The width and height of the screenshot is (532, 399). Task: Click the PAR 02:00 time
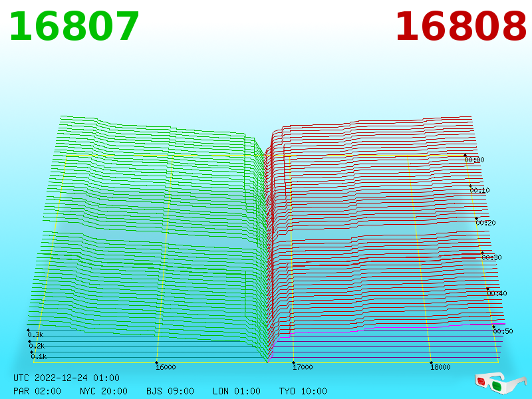37,391
